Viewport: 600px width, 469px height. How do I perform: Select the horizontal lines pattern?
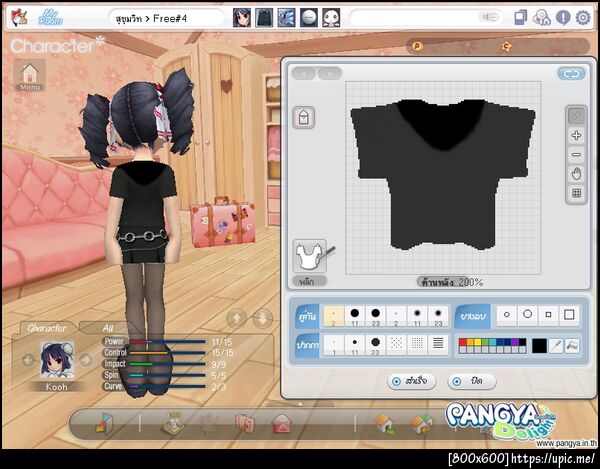[438, 345]
